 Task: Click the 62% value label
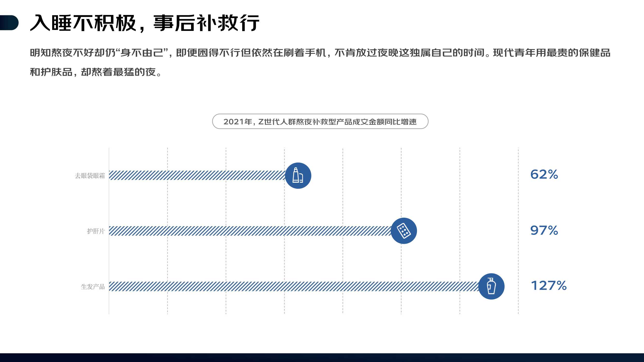(x=544, y=174)
